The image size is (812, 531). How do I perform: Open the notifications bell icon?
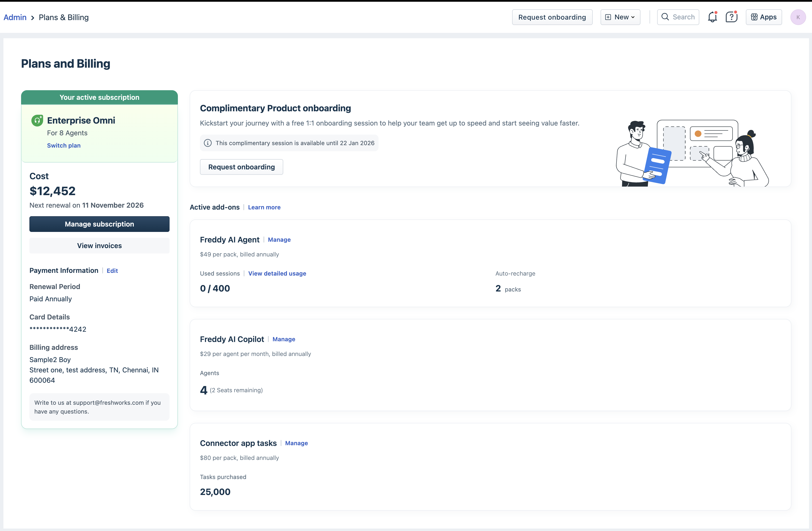[x=712, y=17]
